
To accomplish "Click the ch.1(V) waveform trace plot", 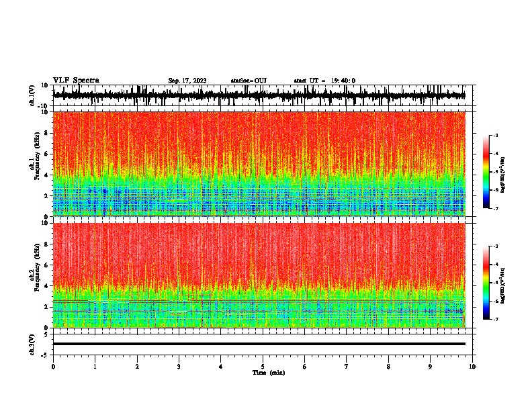I will pos(263,95).
